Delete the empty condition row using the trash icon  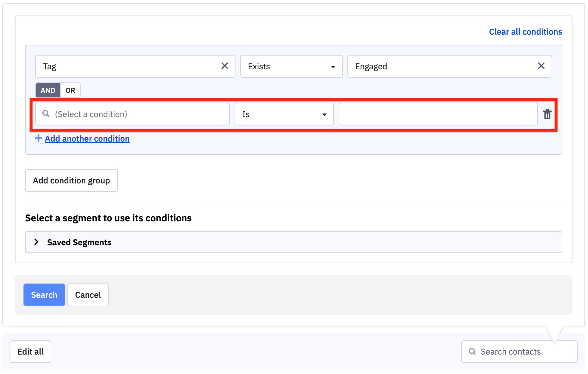click(547, 114)
